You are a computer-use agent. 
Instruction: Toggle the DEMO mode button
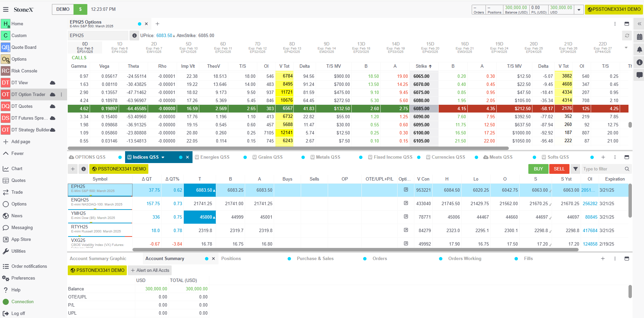[x=63, y=9]
